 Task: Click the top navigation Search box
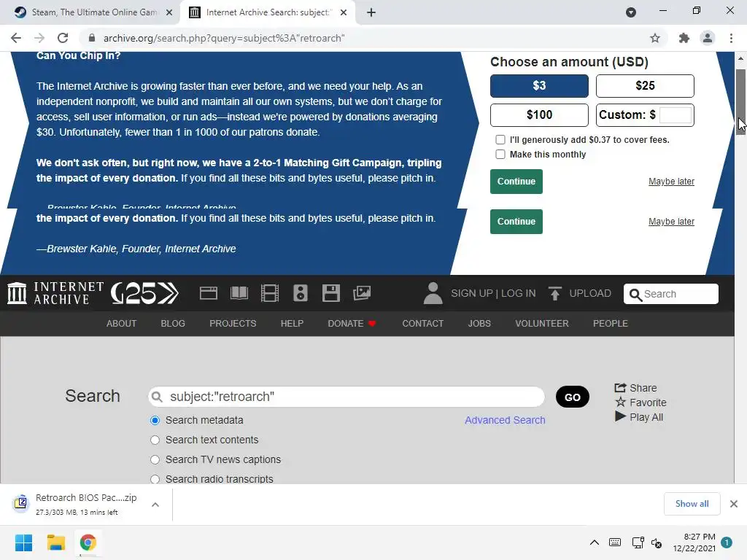pyautogui.click(x=671, y=294)
